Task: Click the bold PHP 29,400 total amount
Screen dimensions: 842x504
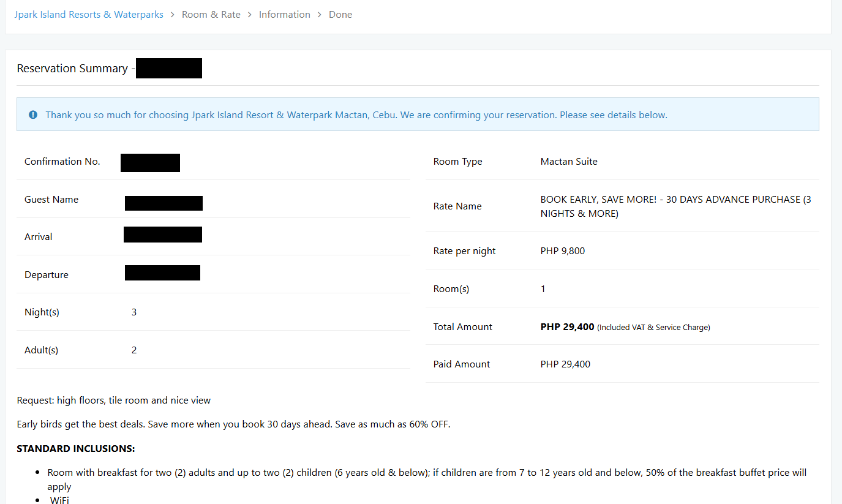Action: click(x=567, y=327)
